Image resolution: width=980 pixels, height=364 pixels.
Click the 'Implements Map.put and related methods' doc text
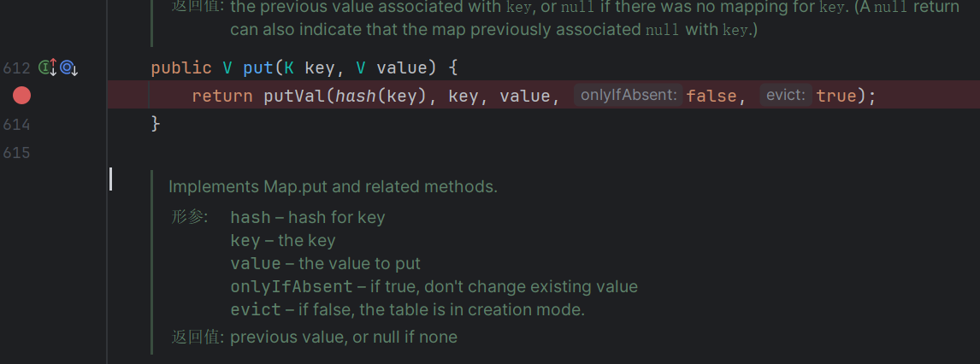point(334,186)
